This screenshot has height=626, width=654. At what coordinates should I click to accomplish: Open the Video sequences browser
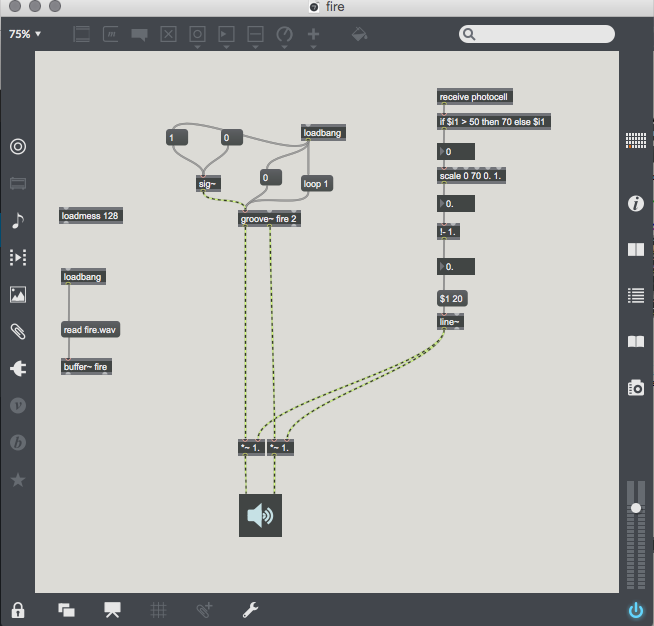tap(18, 257)
